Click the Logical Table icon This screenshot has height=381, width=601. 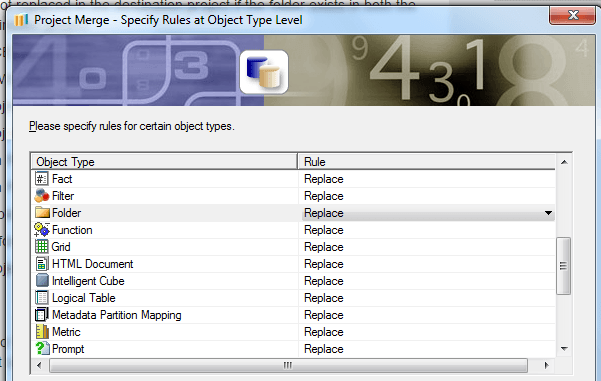click(42, 298)
